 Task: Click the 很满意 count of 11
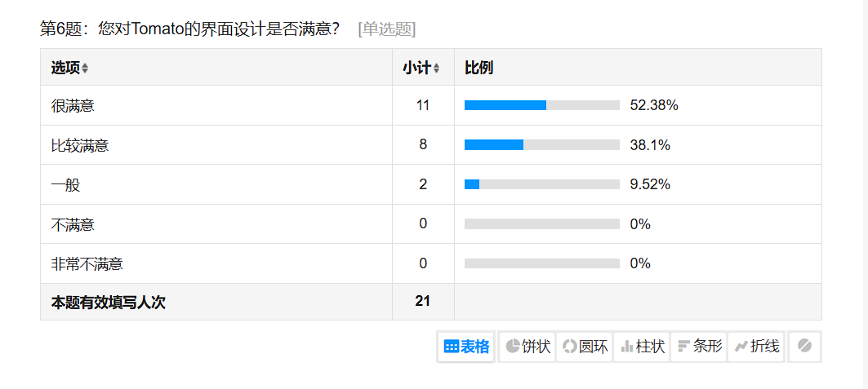(423, 105)
